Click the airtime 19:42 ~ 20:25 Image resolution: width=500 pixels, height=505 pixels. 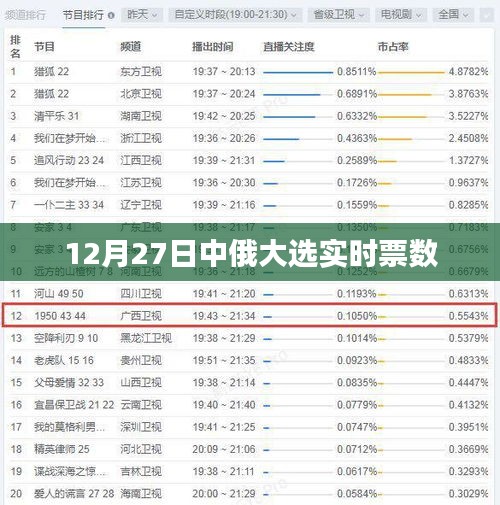point(224,116)
